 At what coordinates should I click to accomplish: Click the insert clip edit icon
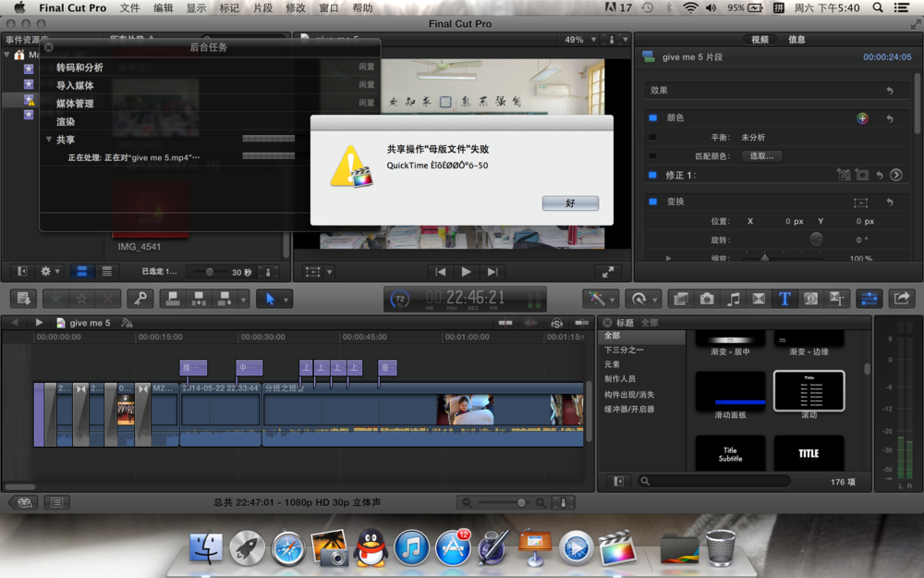(199, 299)
